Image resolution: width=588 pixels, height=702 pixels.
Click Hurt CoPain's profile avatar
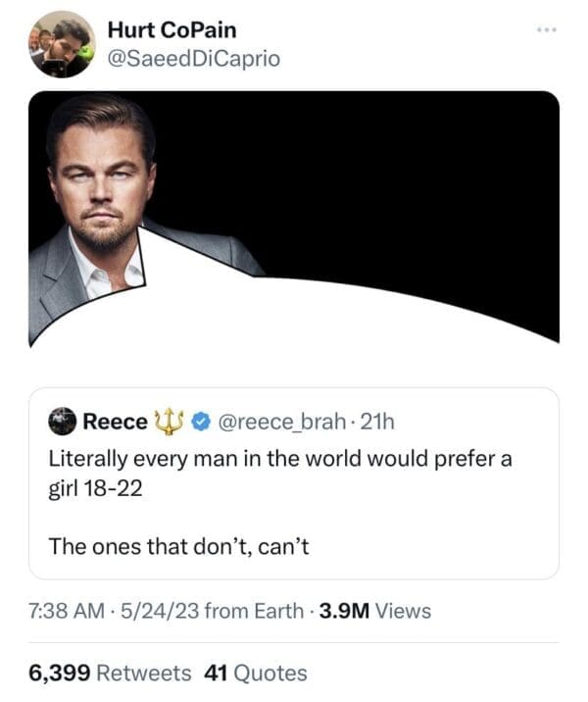61,44
